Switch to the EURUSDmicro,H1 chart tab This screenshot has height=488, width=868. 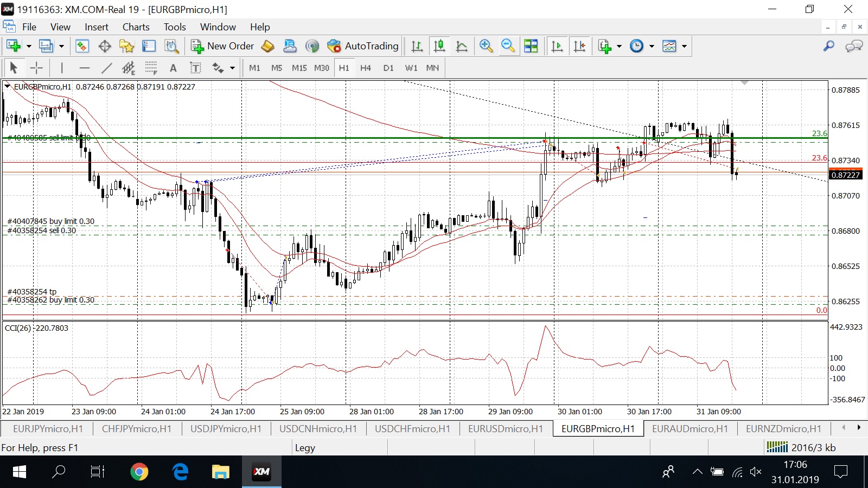point(505,429)
